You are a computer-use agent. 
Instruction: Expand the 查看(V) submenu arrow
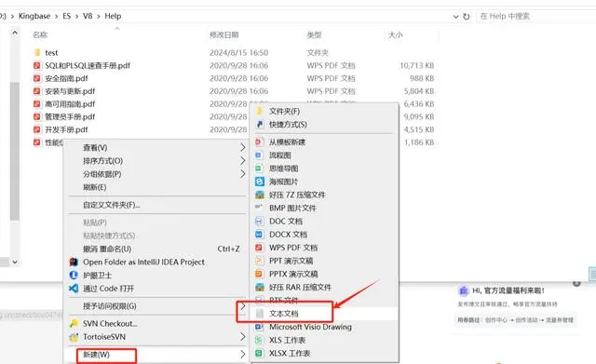[242, 147]
